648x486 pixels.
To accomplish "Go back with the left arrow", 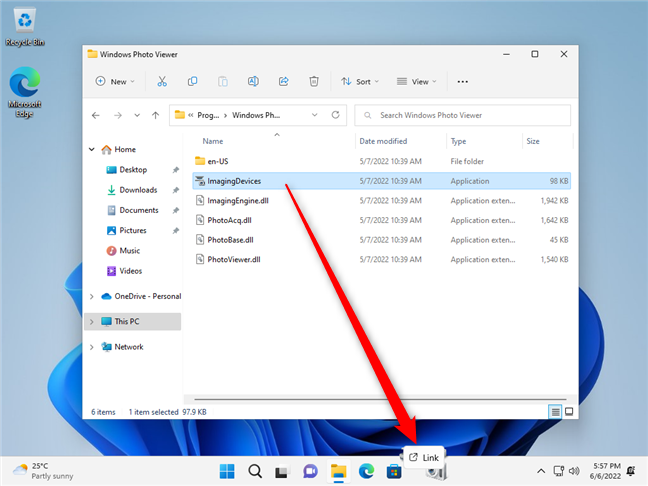I will point(95,115).
